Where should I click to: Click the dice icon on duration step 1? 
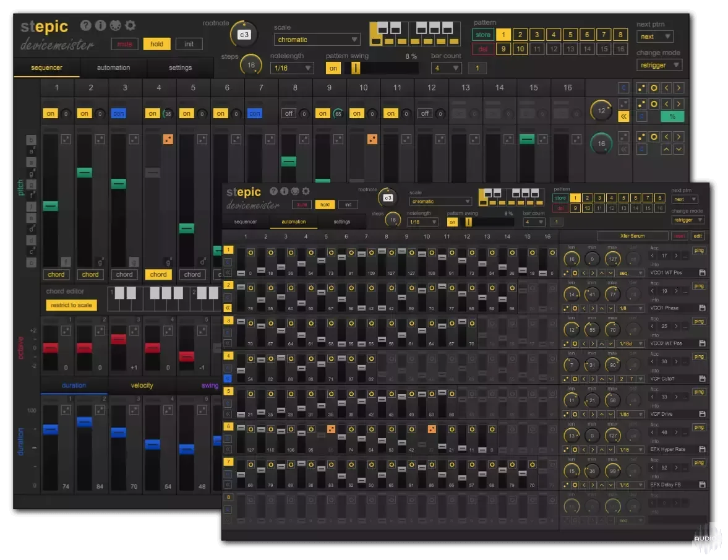[x=66, y=410]
